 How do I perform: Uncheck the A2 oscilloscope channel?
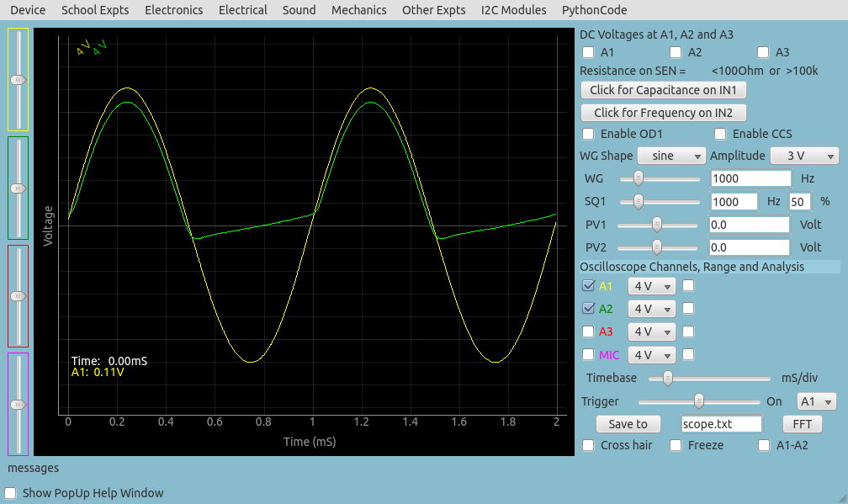point(588,309)
